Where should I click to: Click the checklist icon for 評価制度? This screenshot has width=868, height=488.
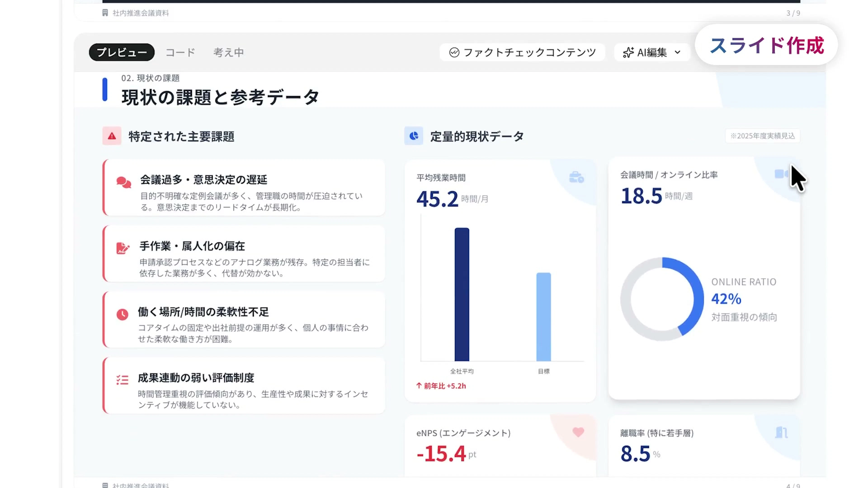pos(122,380)
